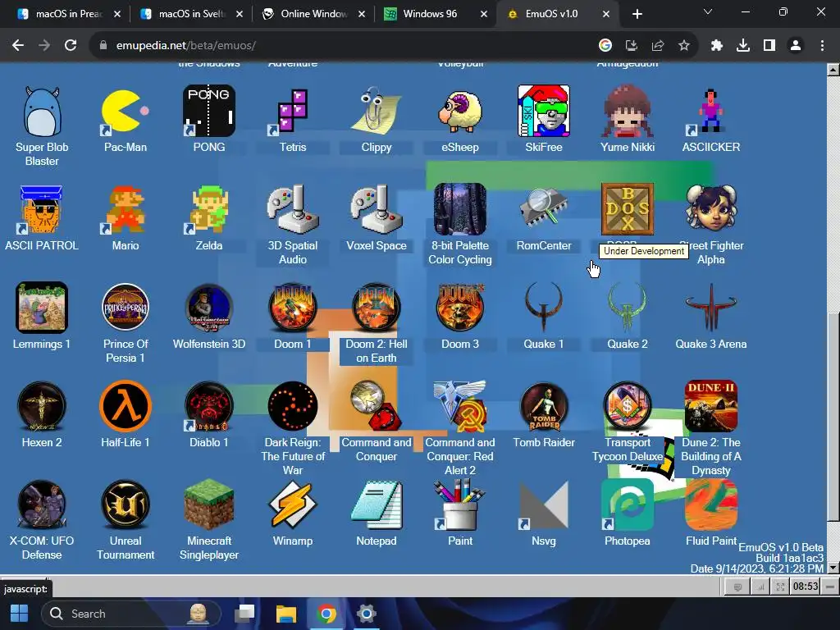
Task: Open Nsvg icon
Action: (x=543, y=505)
